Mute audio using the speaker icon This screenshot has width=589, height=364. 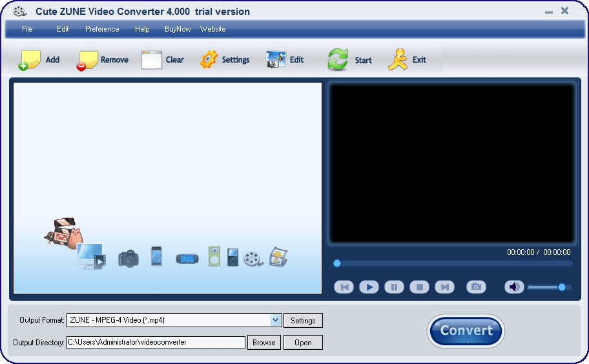click(x=514, y=287)
